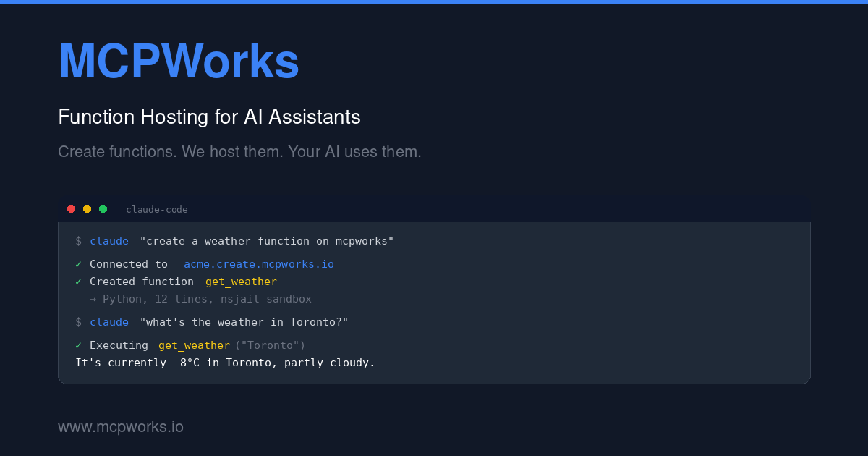Click the 'claude' command before the Toronto question
868x456 pixels.
[109, 322]
